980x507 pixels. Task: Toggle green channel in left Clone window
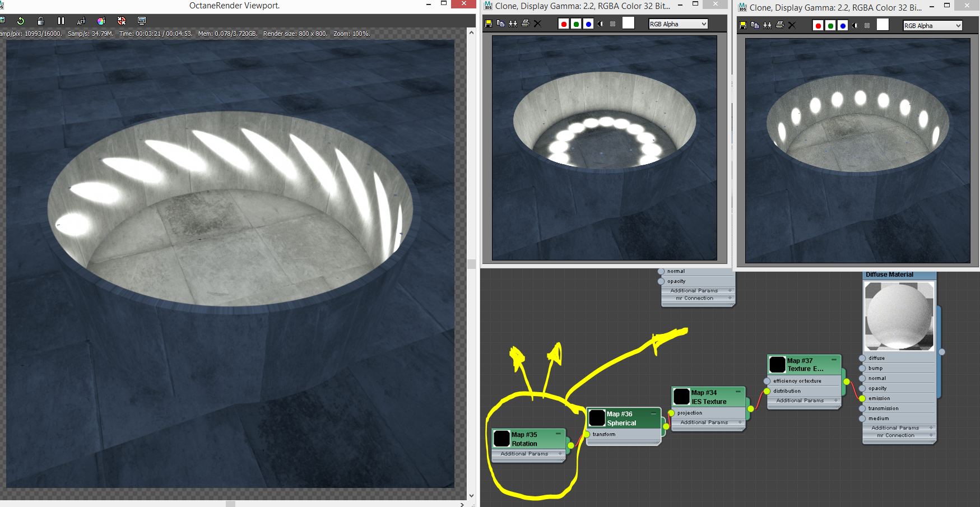tap(576, 24)
